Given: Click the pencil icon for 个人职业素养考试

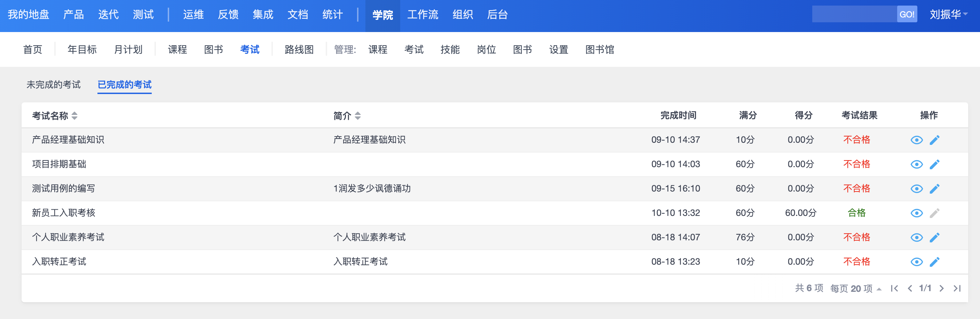Looking at the screenshot, I should point(934,238).
